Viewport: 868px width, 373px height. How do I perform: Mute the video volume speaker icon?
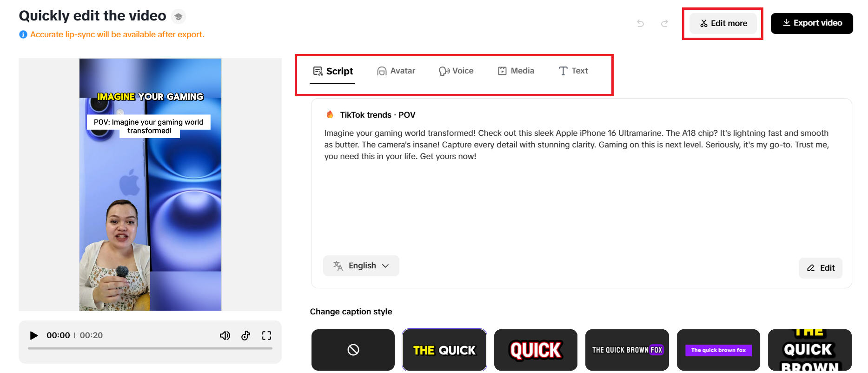click(x=225, y=335)
